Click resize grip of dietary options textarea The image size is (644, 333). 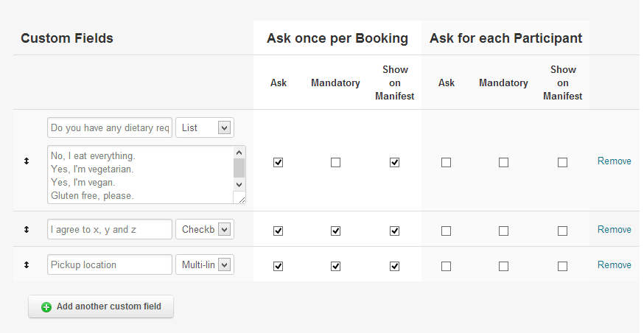pyautogui.click(x=240, y=198)
